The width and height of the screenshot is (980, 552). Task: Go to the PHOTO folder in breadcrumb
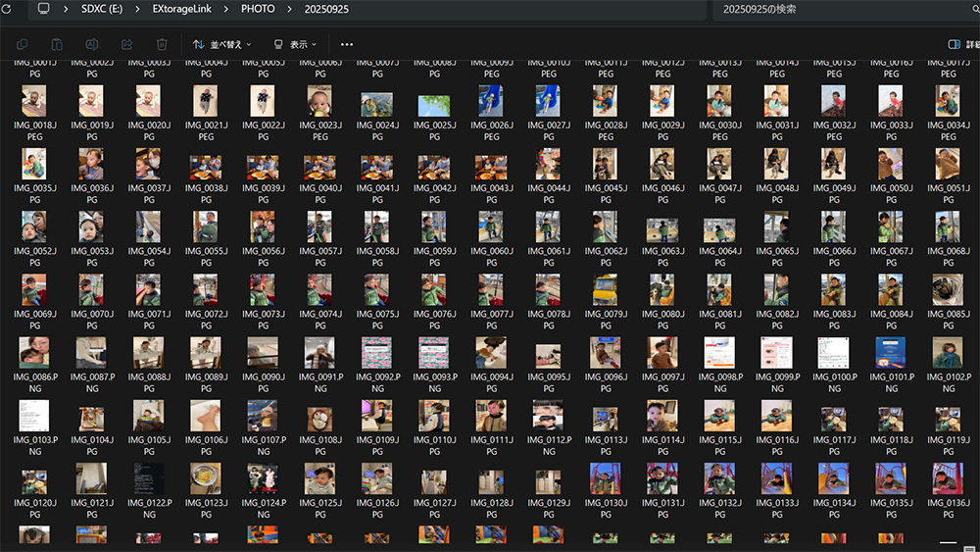[258, 9]
